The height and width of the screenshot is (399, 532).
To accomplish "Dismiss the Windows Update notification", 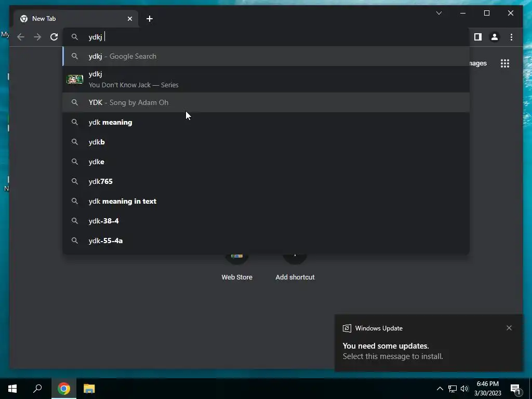I will click(x=509, y=328).
